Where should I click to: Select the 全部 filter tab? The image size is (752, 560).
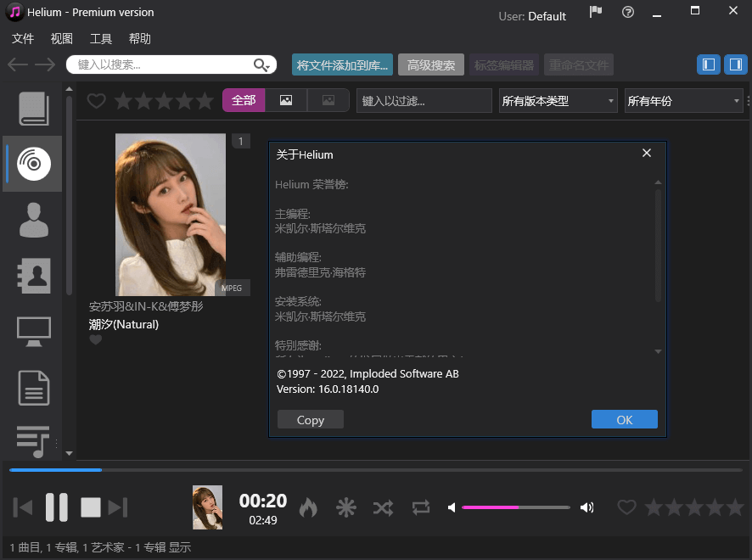pyautogui.click(x=244, y=100)
